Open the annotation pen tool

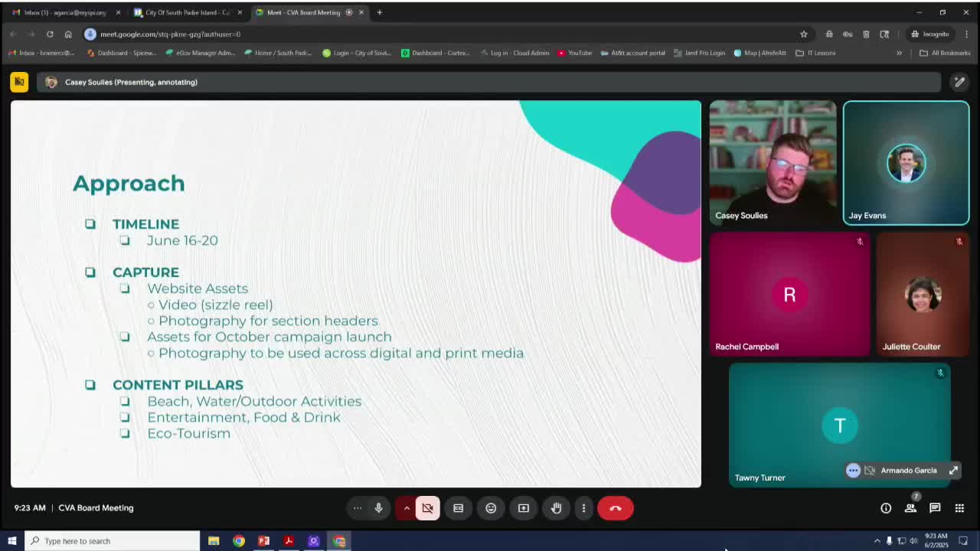click(x=959, y=82)
